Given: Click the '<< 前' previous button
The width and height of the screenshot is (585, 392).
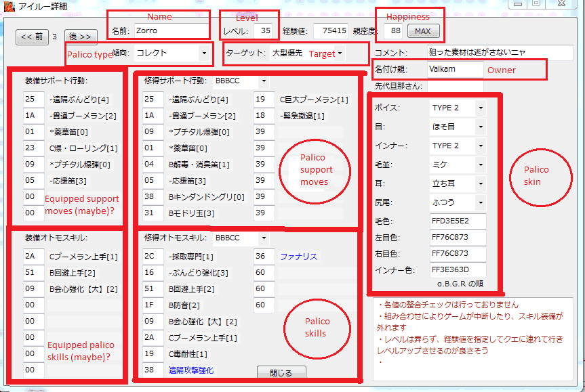Looking at the screenshot, I should pyautogui.click(x=32, y=37).
